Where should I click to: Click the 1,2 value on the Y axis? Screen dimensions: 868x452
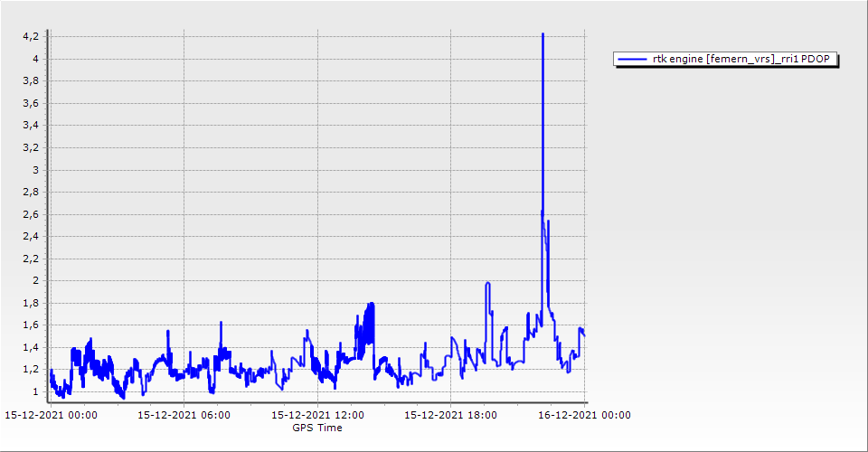click(x=31, y=369)
